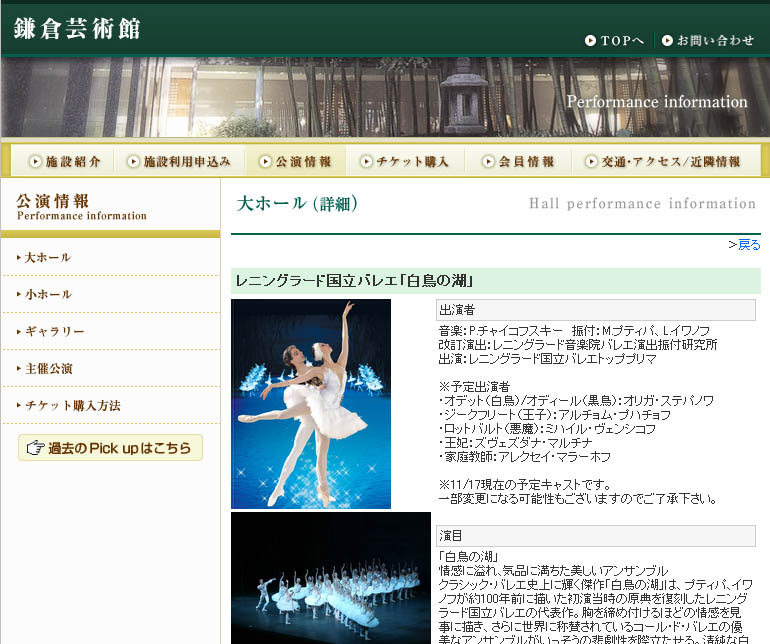This screenshot has height=644, width=770.
Task: Click text 「白鳥の湖」 under 演目
Action: [468, 557]
